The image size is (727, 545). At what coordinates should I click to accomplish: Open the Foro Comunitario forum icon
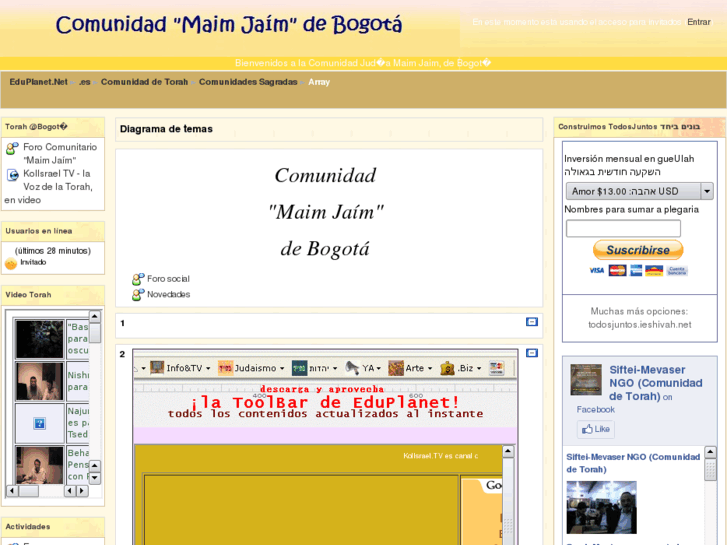click(x=12, y=148)
